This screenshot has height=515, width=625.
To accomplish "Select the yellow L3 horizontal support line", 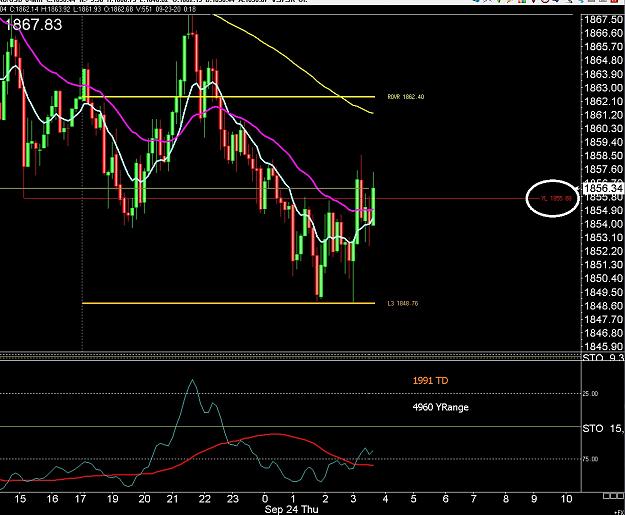I will point(228,303).
